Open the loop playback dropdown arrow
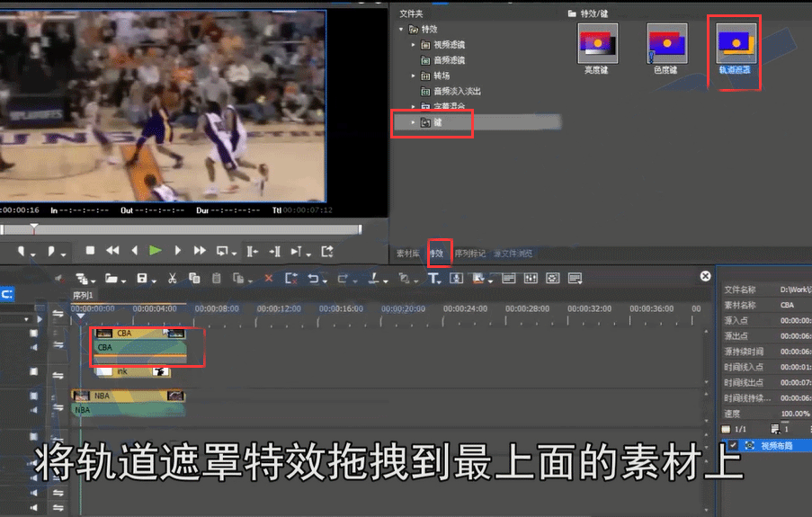 click(234, 254)
